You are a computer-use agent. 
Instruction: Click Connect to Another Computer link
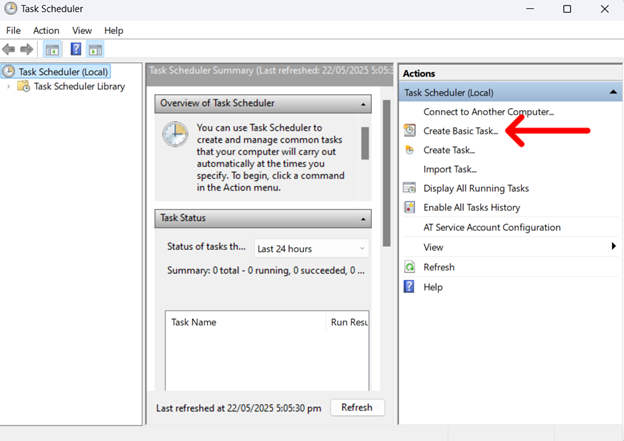(x=488, y=112)
